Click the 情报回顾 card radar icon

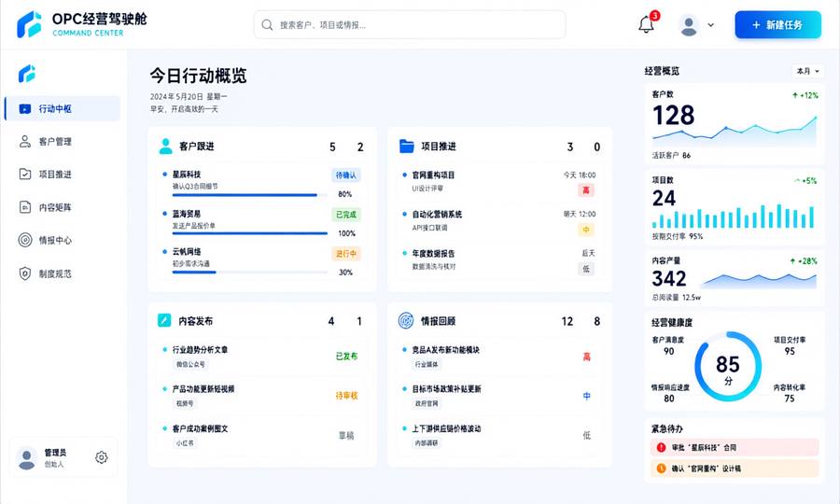(406, 320)
